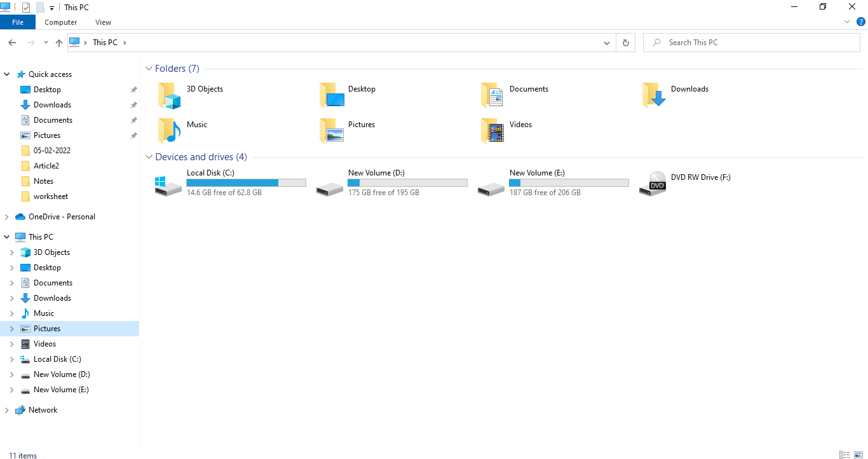The width and height of the screenshot is (868, 459).
Task: Expand Local Disk (C:) in the navigation pane
Action: click(x=11, y=359)
